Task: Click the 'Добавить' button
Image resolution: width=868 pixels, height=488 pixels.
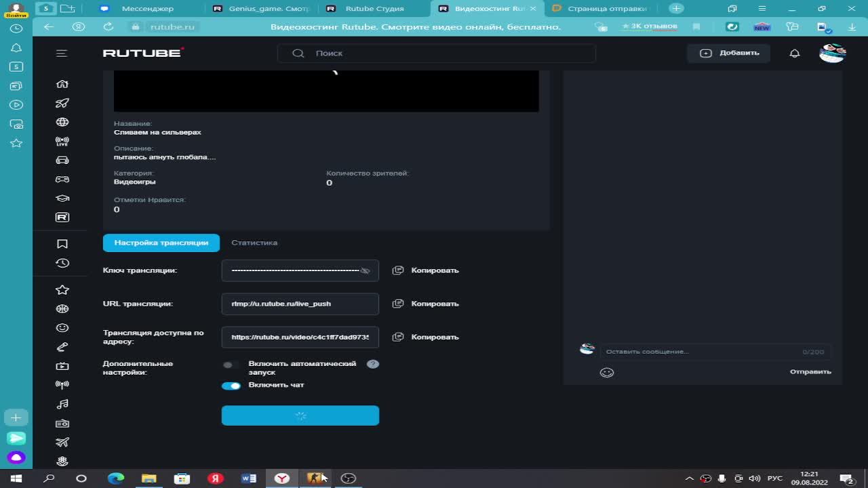Action: (729, 53)
